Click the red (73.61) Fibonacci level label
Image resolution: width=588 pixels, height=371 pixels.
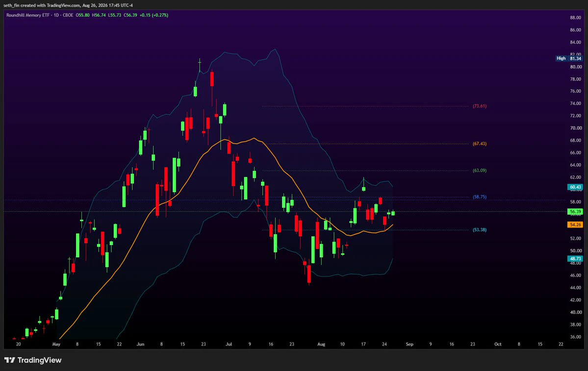coord(480,106)
